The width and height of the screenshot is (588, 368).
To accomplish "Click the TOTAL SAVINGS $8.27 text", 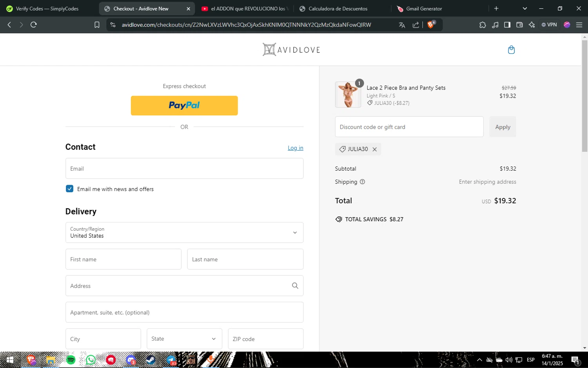I will pos(374,219).
